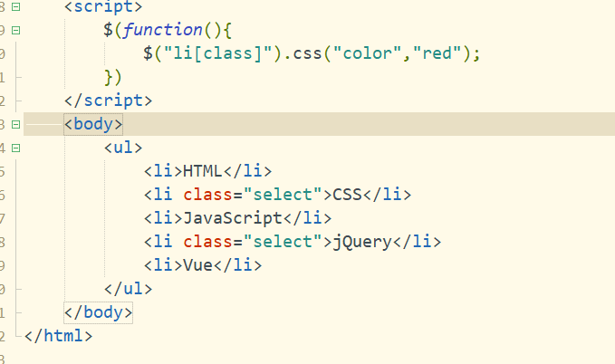The width and height of the screenshot is (615, 364).
Task: Click the "red" string argument
Action: pyautogui.click(x=437, y=53)
